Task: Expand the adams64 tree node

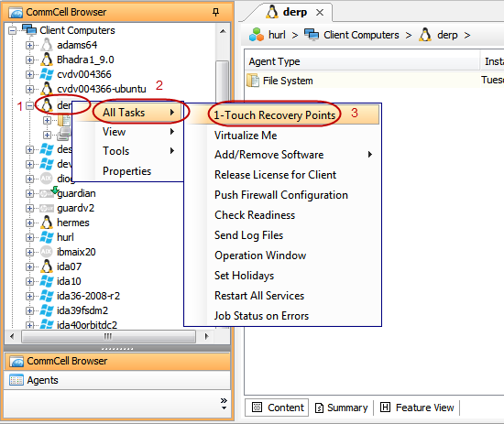Action: (29, 45)
